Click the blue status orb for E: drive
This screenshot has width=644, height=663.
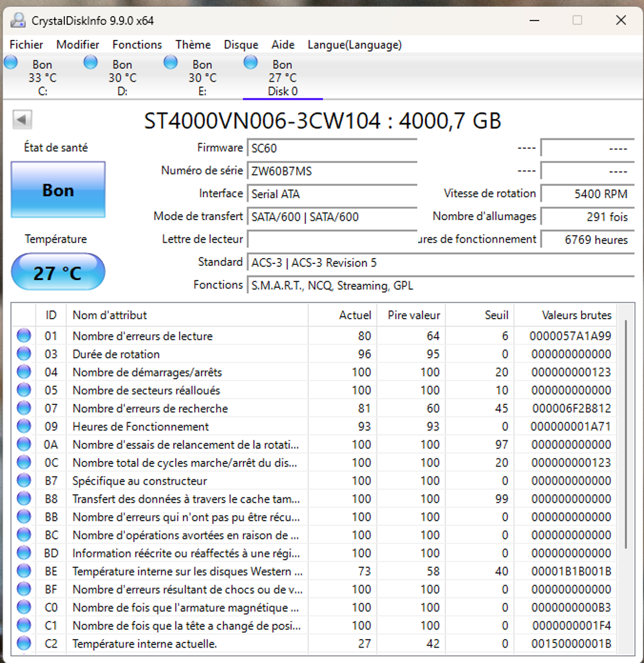coord(171,62)
